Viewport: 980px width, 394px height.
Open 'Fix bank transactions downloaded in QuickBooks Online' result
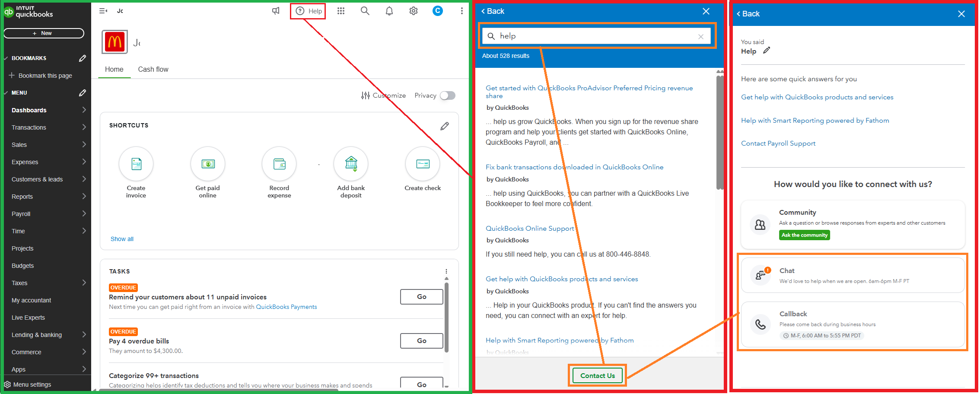(574, 167)
